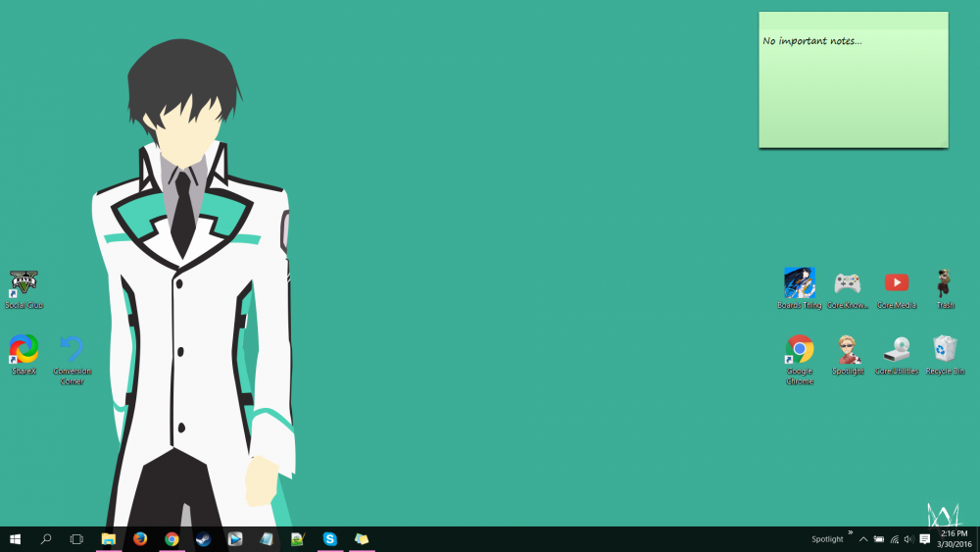This screenshot has width=980, height=552.
Task: Switch to Skype in the taskbar
Action: click(330, 539)
